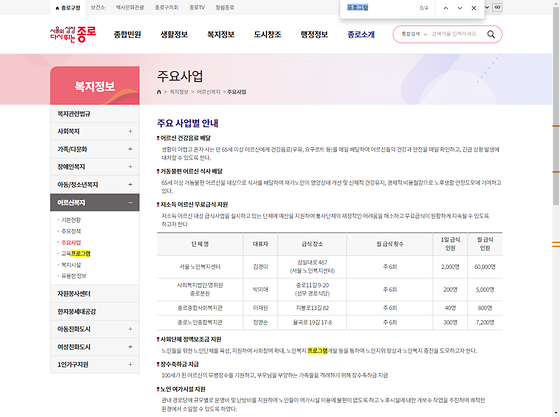Click the home icon in the breadcrumb
The height and width of the screenshot is (417, 560).
(x=159, y=92)
